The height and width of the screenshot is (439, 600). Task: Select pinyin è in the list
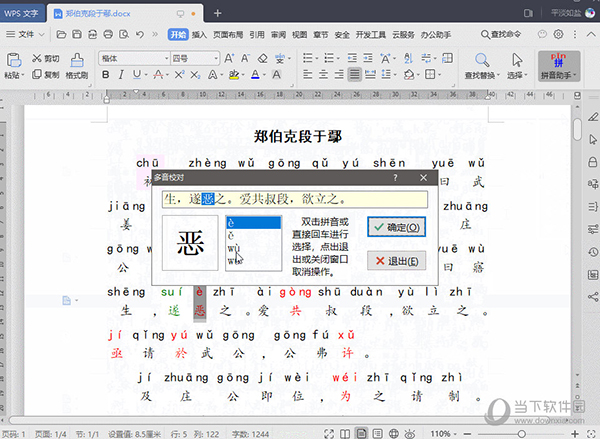[x=253, y=223]
